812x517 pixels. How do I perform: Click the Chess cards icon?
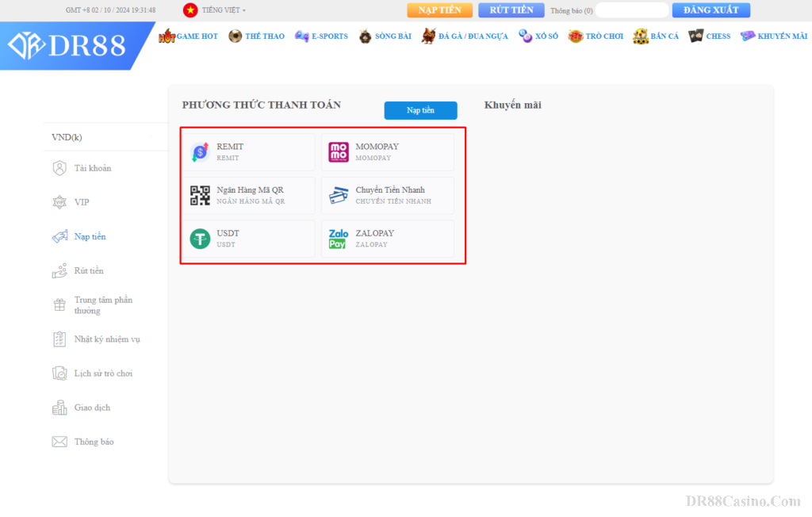pyautogui.click(x=695, y=36)
